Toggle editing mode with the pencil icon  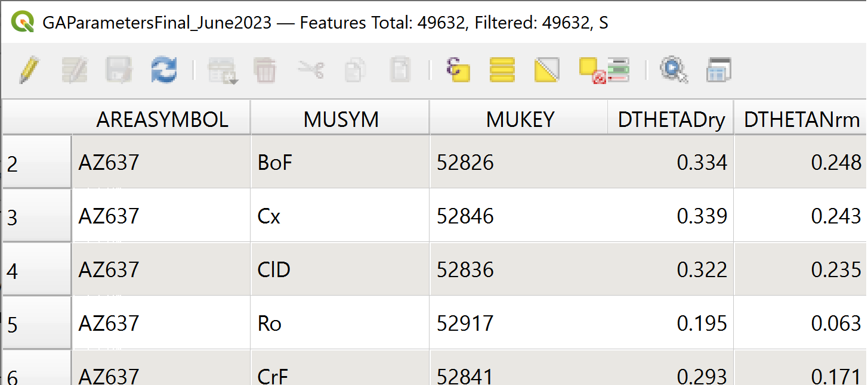pos(29,70)
